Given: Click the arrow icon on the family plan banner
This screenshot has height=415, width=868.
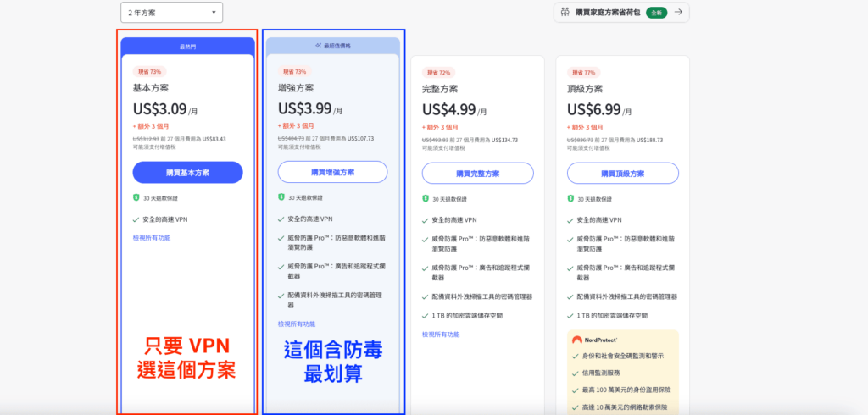Looking at the screenshot, I should coord(678,12).
